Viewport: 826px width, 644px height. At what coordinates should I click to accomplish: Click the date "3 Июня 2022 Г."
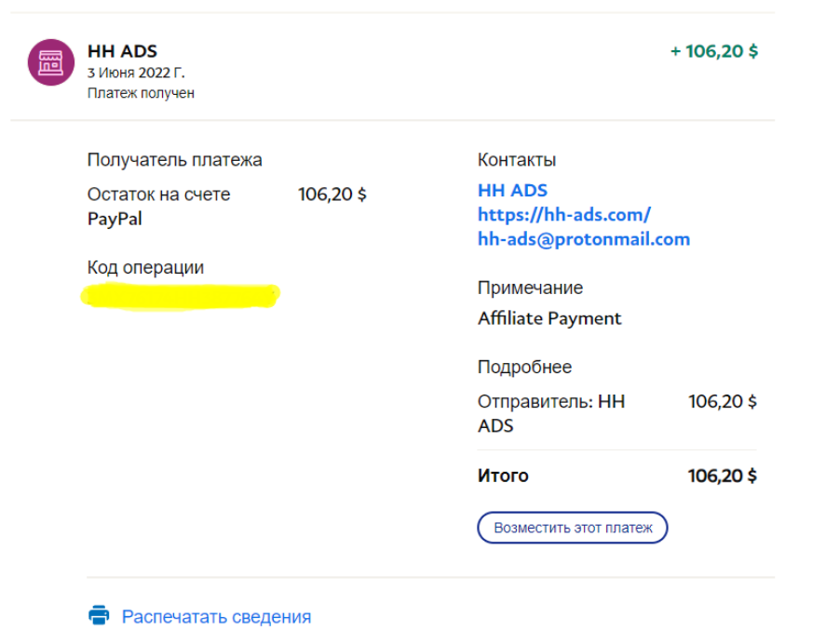pyautogui.click(x=136, y=73)
